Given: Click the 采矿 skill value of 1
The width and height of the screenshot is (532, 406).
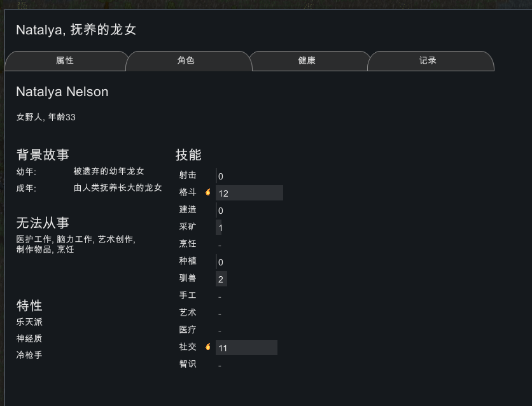Looking at the screenshot, I should click(220, 227).
